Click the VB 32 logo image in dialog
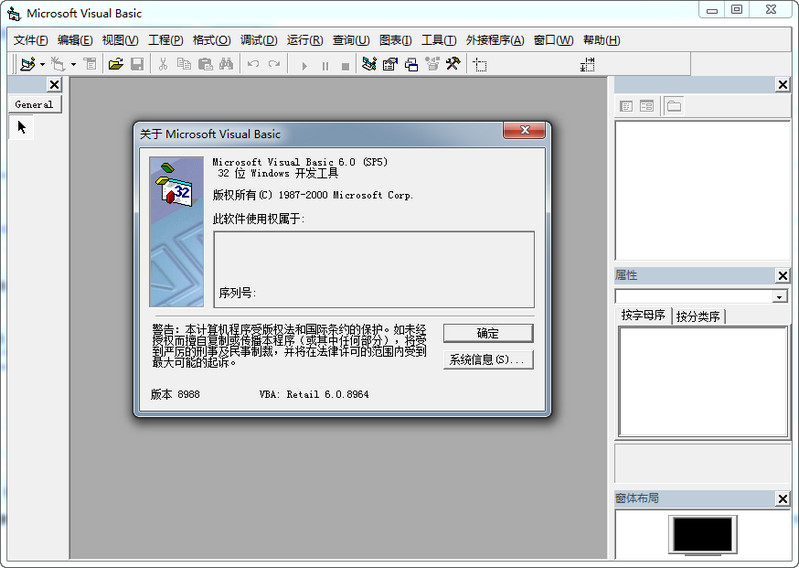 coord(176,232)
